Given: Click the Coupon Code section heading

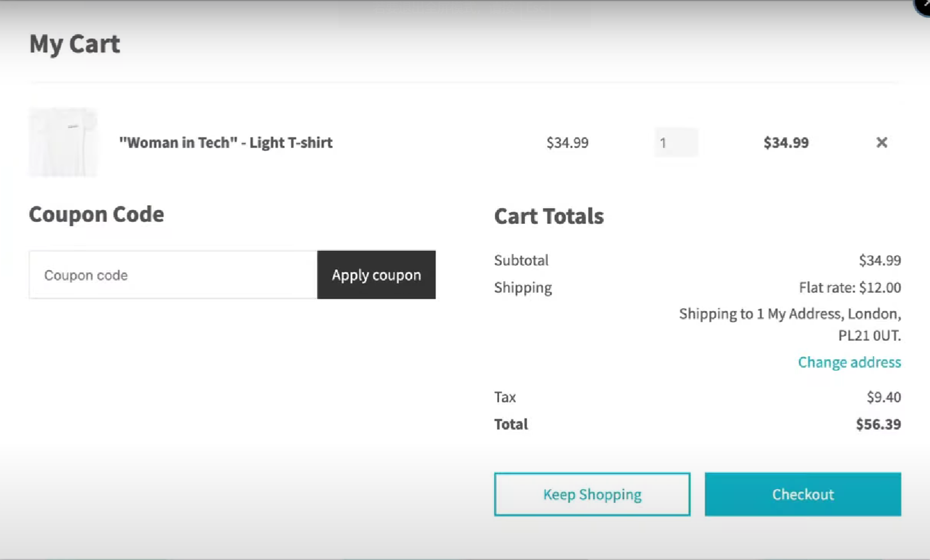Looking at the screenshot, I should pos(97,214).
